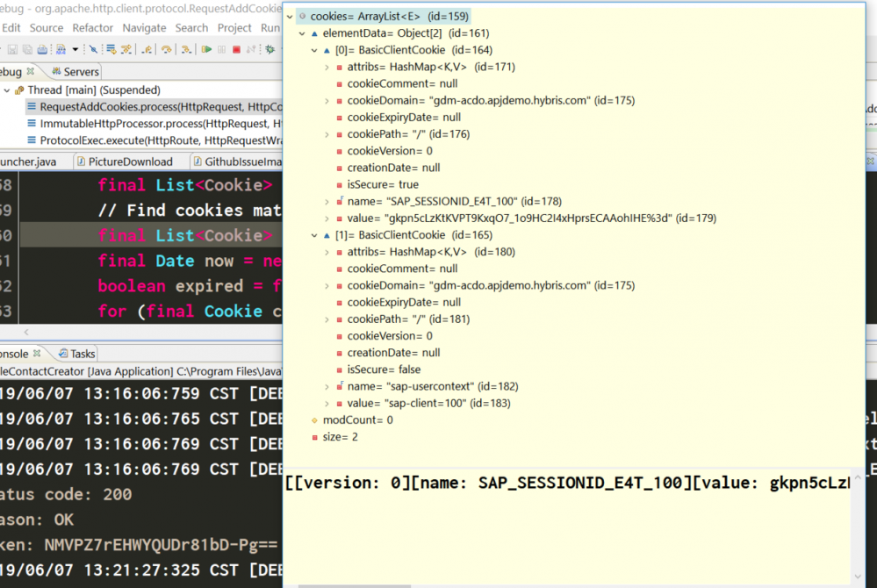Viewport: 877px width, 588px height.
Task: Collapse the cookies= ArrayList root node
Action: tap(290, 17)
